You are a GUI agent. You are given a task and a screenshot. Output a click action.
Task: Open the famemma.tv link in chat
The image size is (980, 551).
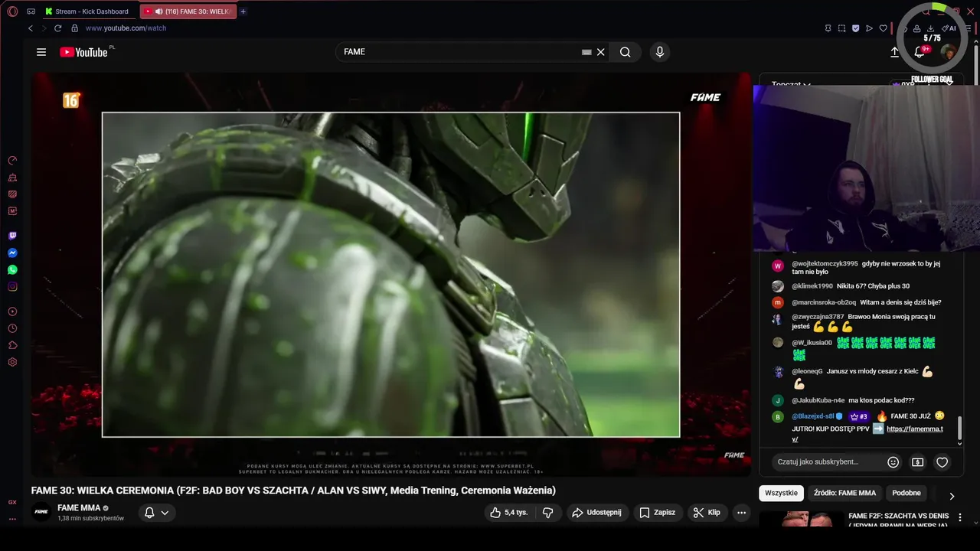(914, 429)
